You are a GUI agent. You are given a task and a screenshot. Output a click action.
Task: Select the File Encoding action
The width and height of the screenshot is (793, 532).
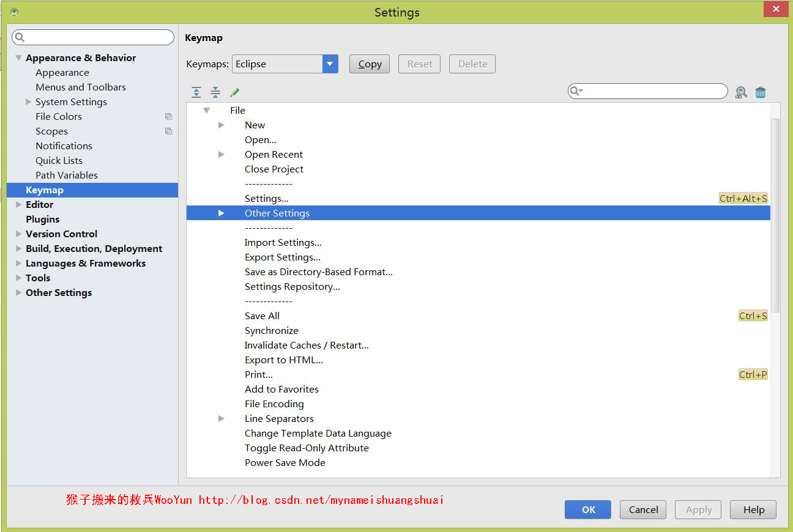tap(274, 404)
